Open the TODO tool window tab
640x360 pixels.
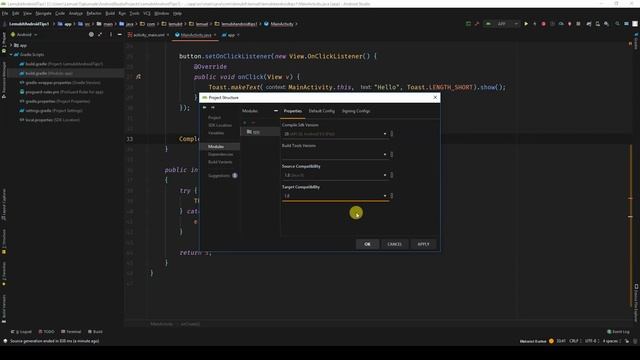pos(46,331)
